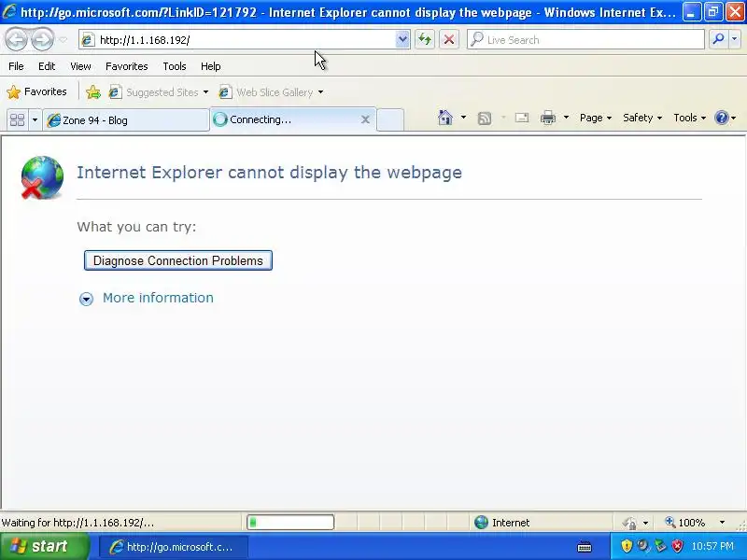Open Web Slice Gallery link

point(271,91)
